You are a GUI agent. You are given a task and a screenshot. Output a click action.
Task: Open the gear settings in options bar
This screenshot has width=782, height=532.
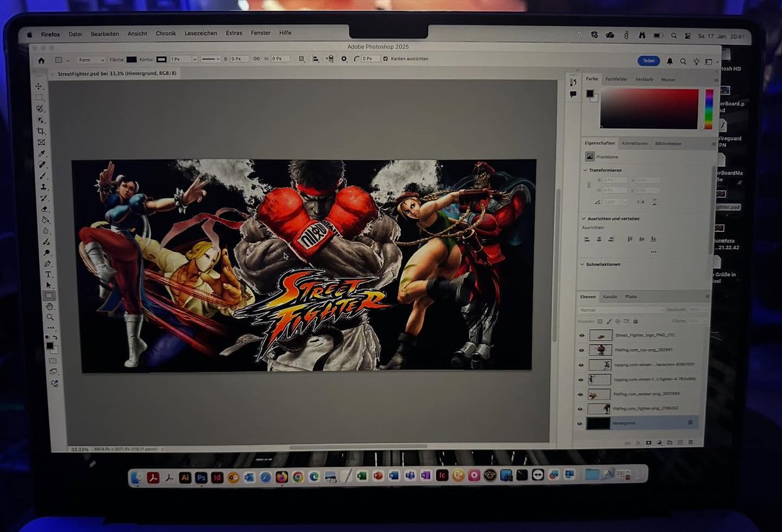click(344, 59)
